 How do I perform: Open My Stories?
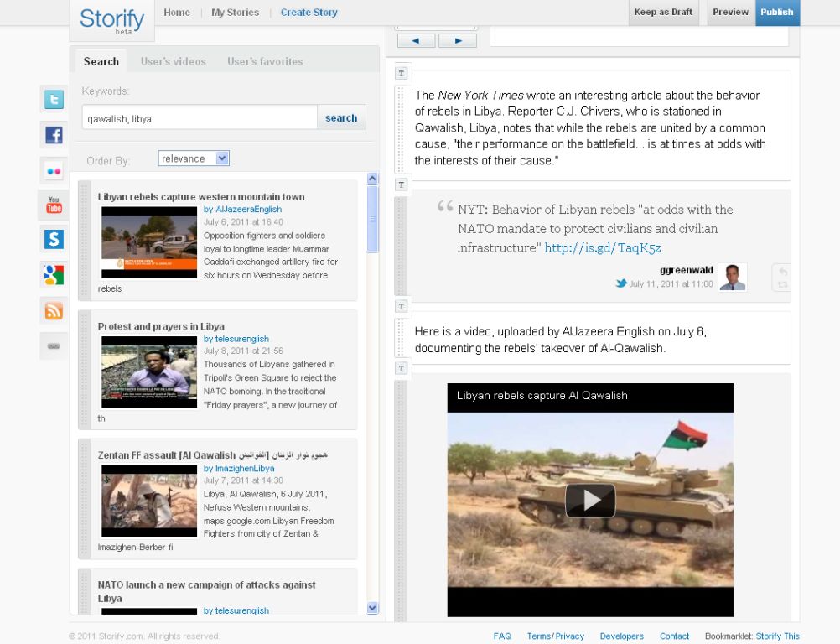click(x=236, y=13)
